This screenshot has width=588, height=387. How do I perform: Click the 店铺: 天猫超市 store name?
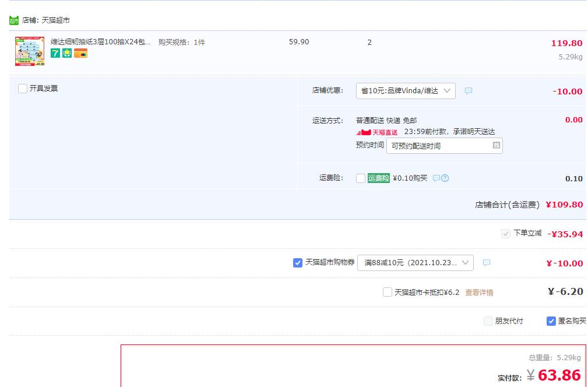click(x=46, y=20)
